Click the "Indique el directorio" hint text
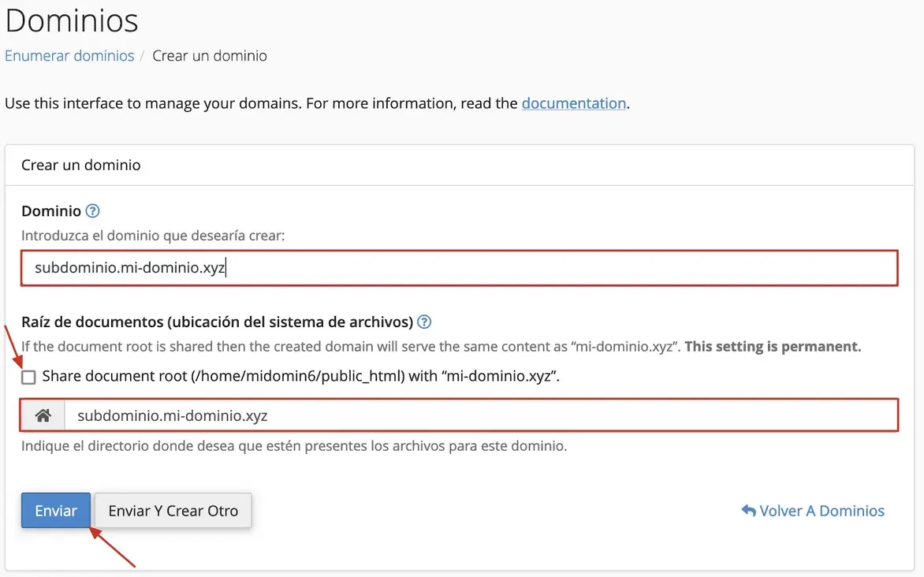Image resolution: width=924 pixels, height=577 pixels. point(293,445)
